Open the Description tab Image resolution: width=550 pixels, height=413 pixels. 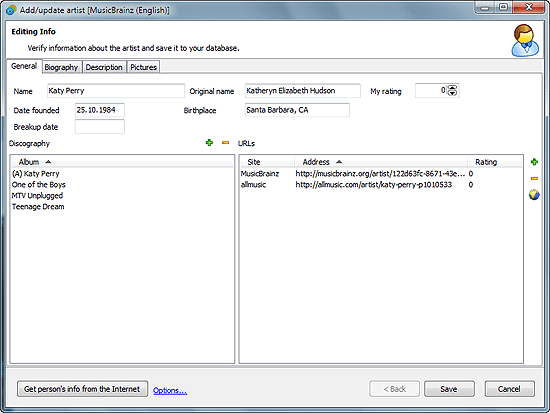coord(104,67)
